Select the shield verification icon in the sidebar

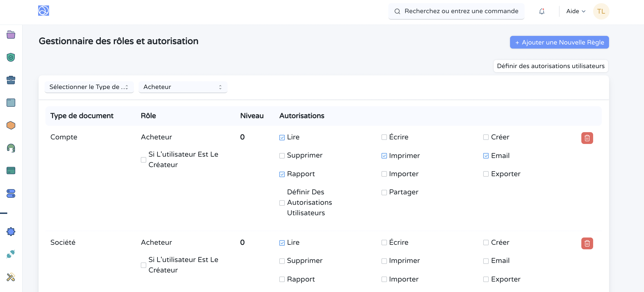(x=10, y=57)
